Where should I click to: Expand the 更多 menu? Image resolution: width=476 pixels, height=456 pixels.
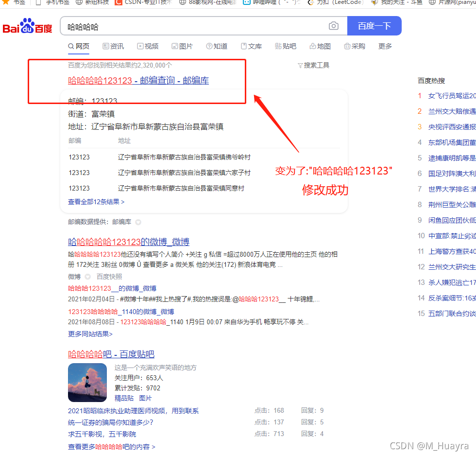pos(385,46)
